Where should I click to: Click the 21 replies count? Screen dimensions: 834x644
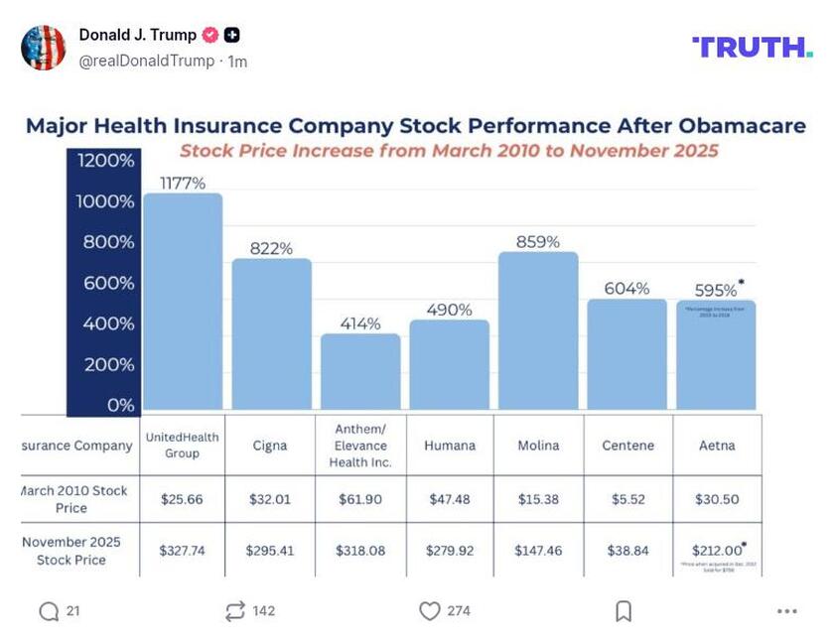[x=73, y=611]
